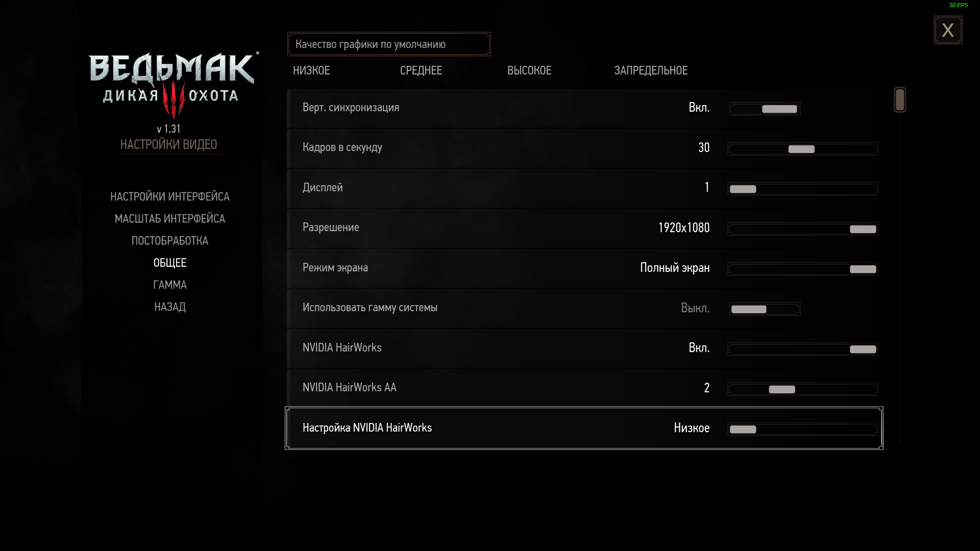Adjust Настройка NVIDIA HairWorks slider
This screenshot has height=551, width=980.
click(803, 429)
